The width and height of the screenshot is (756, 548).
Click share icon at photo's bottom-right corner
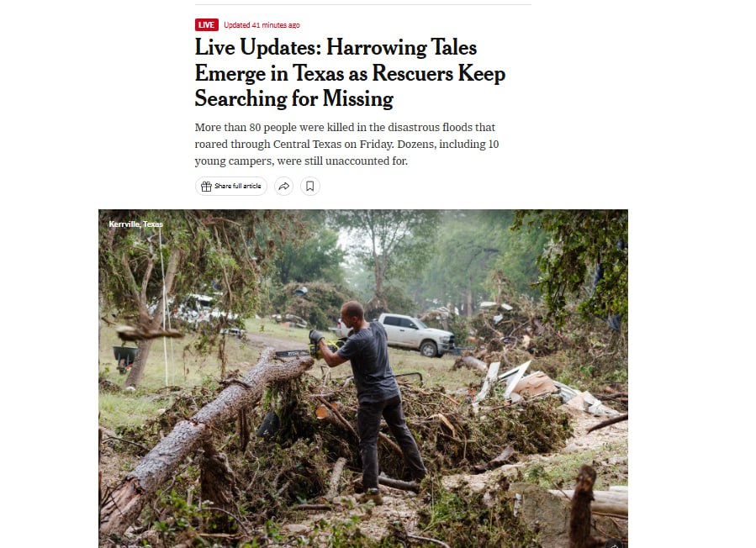[x=614, y=545]
